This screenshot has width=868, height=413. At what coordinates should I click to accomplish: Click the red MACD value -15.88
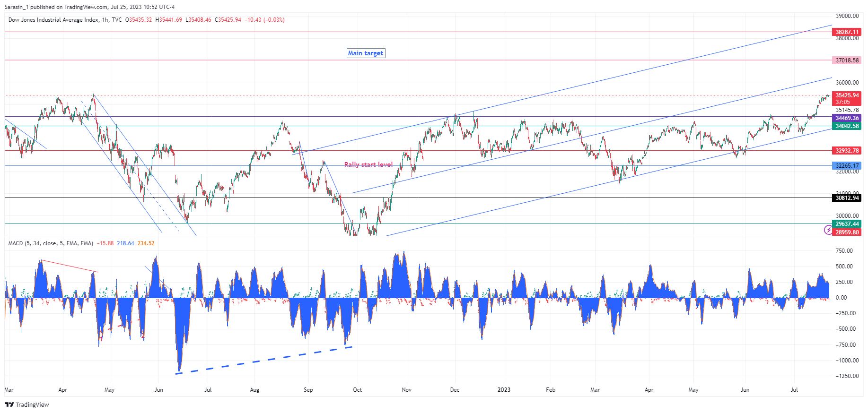(x=105, y=243)
